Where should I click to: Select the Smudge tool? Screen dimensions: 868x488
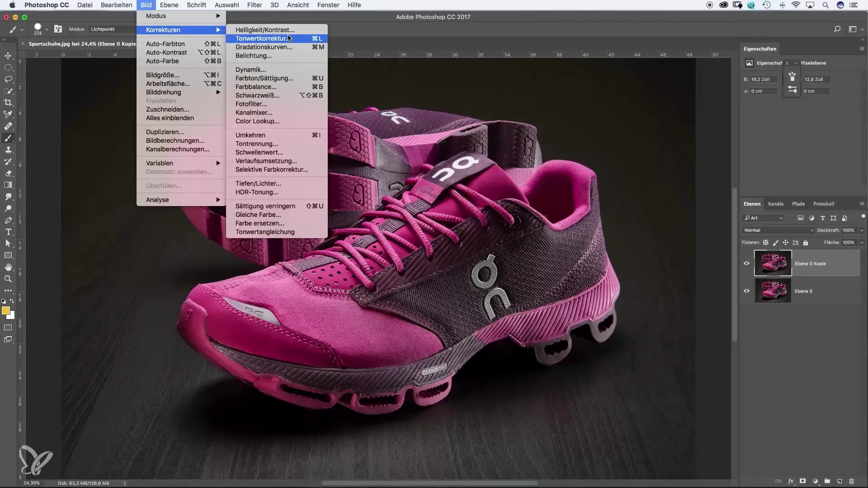(8, 197)
